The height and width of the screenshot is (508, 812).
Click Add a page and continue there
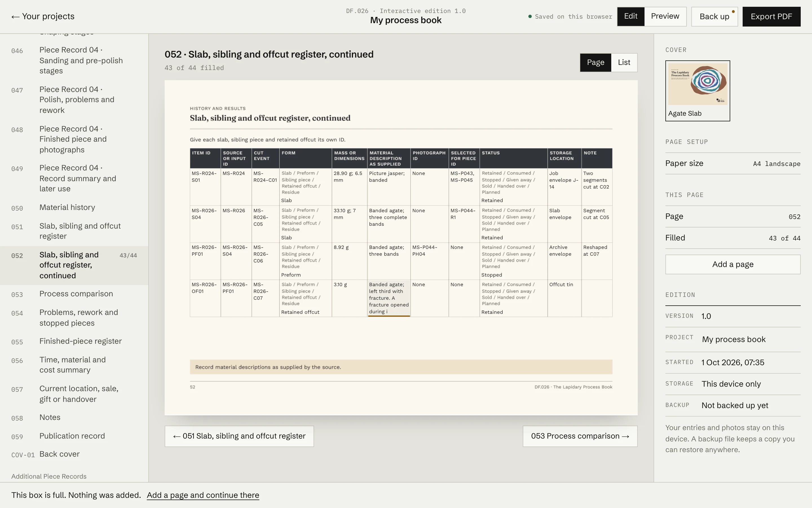203,495
